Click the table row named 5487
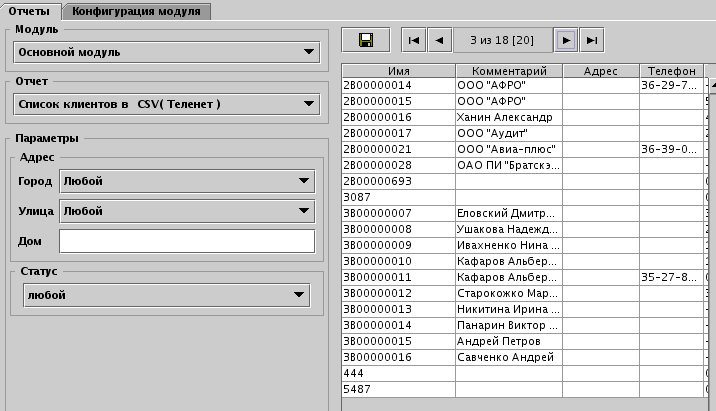Screen dimensions: 716x411 click(398, 389)
